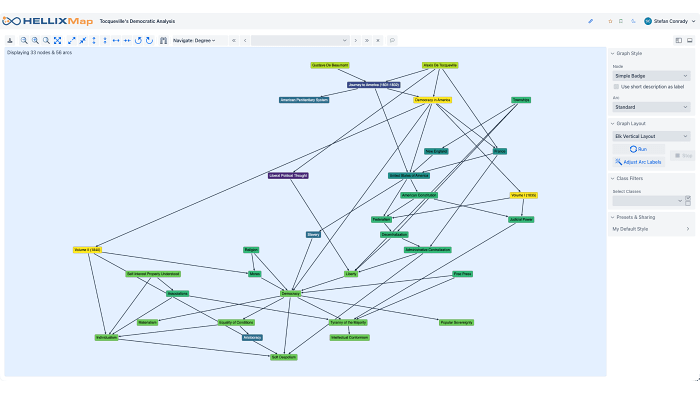
Task: Click the next node single chevron
Action: (x=356, y=41)
